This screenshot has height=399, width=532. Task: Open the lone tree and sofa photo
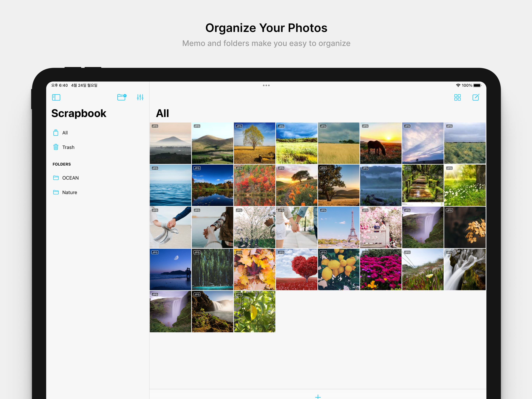tap(255, 143)
